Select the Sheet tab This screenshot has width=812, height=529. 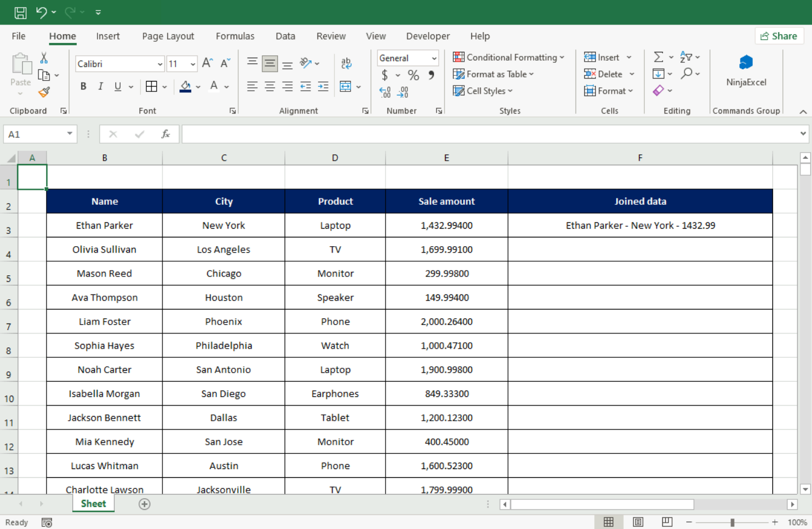93,504
